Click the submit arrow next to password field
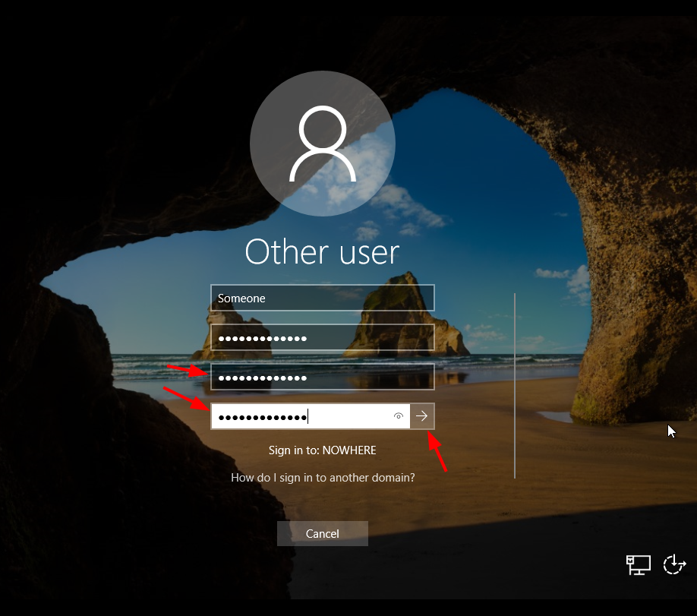 click(422, 415)
